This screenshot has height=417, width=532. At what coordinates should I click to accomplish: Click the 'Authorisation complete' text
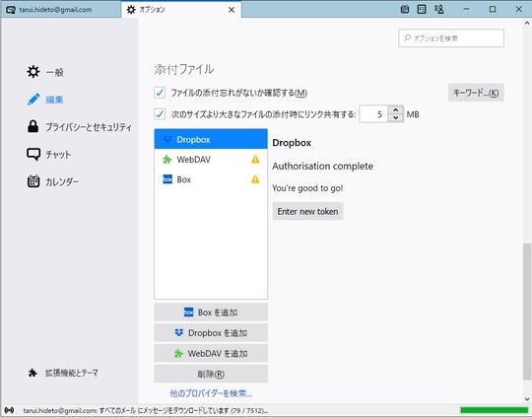pyautogui.click(x=323, y=166)
